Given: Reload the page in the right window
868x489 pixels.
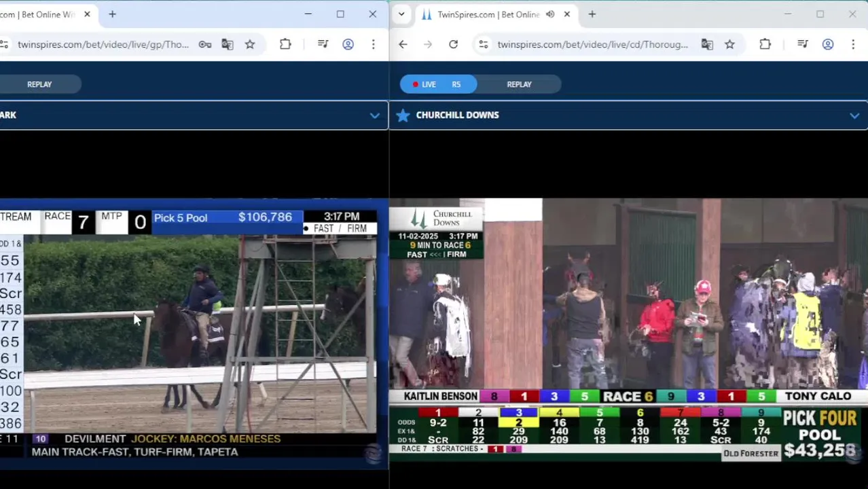Looking at the screenshot, I should 453,44.
